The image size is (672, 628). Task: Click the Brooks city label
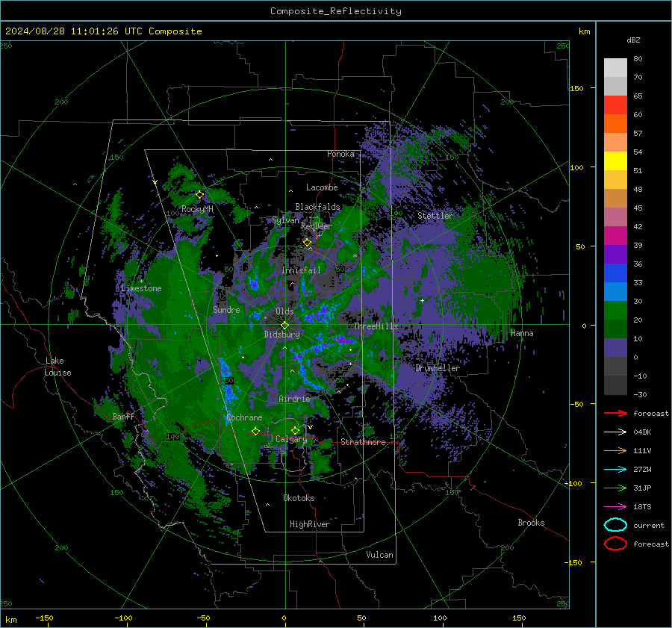pos(531,523)
